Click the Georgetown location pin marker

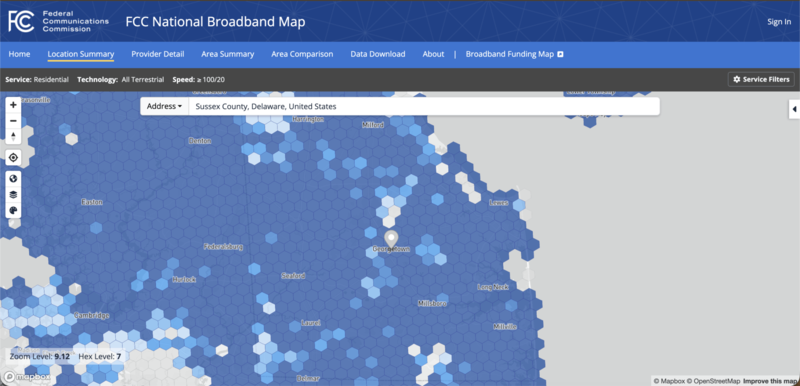391,240
